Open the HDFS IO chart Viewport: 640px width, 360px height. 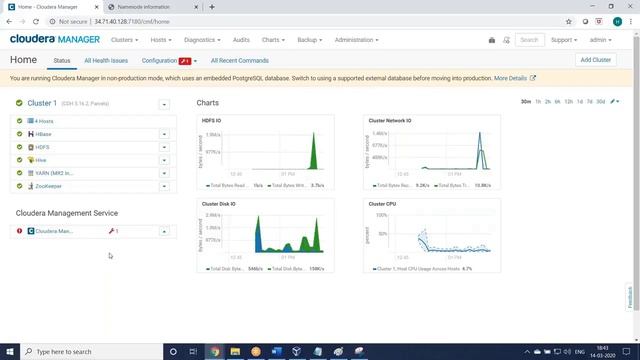pos(265,153)
